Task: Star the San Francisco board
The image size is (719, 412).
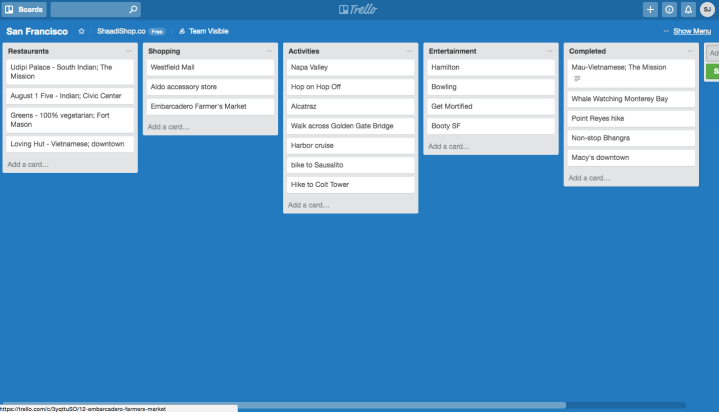Action: (82, 31)
